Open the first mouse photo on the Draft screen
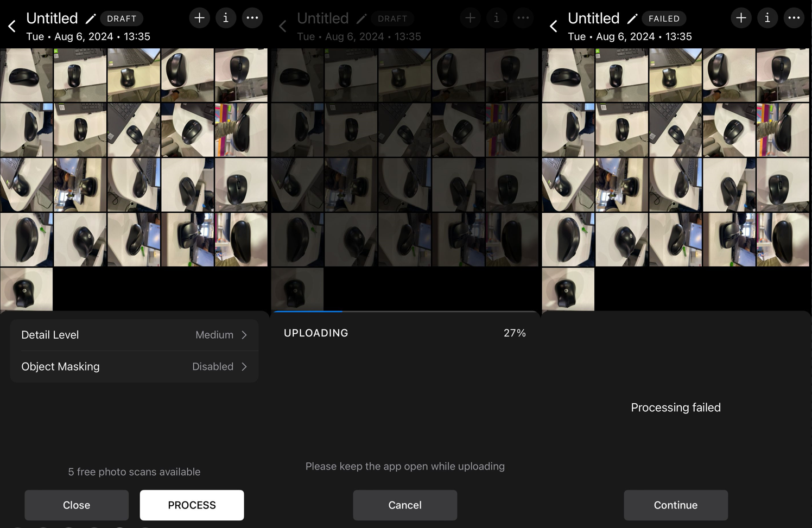The image size is (812, 528). pyautogui.click(x=27, y=75)
